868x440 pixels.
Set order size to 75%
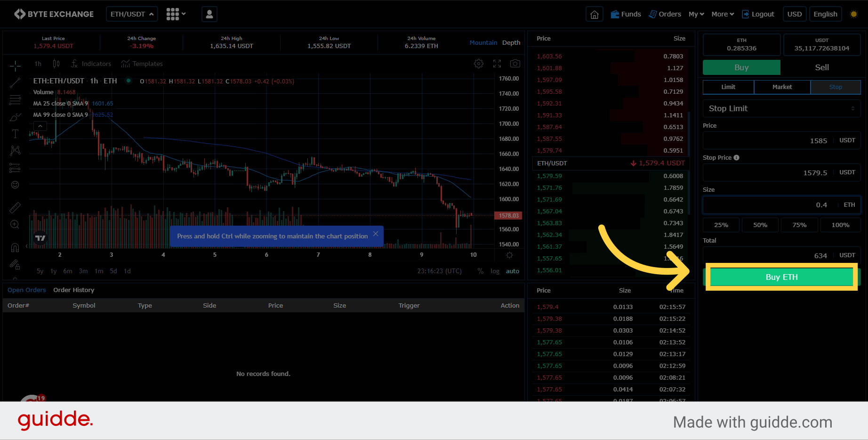(799, 225)
